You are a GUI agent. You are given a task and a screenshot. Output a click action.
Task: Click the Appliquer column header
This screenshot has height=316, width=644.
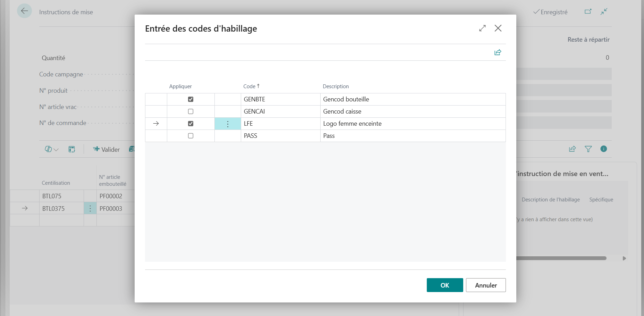click(x=180, y=86)
